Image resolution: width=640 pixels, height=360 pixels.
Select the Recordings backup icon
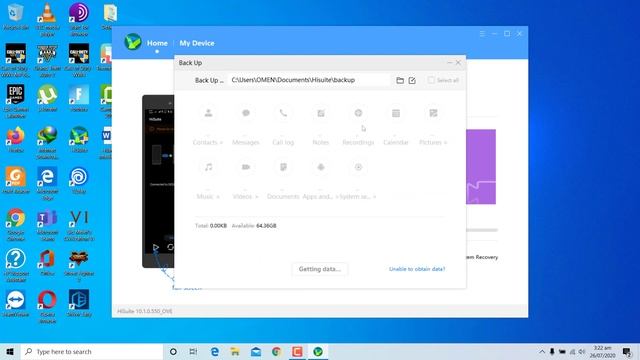[358, 113]
